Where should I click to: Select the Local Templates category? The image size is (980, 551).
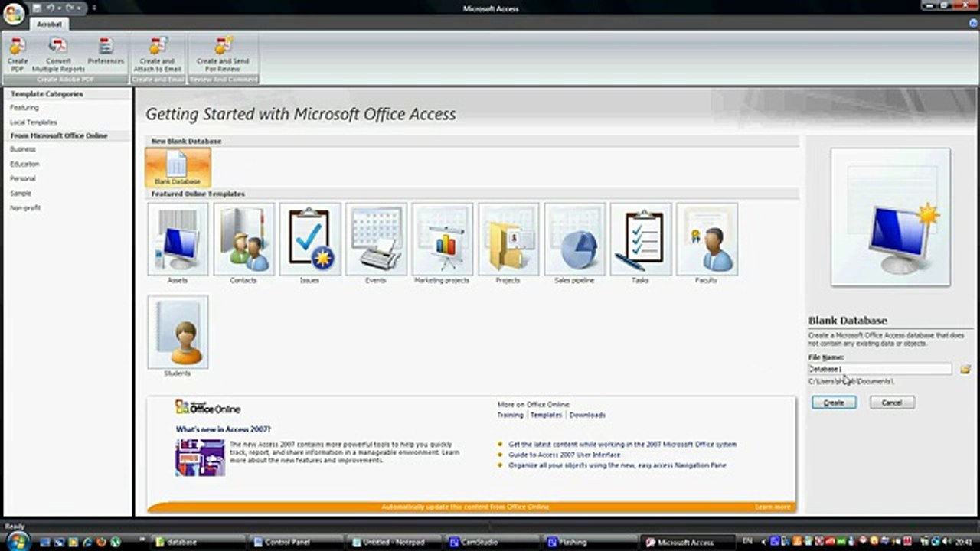coord(33,122)
